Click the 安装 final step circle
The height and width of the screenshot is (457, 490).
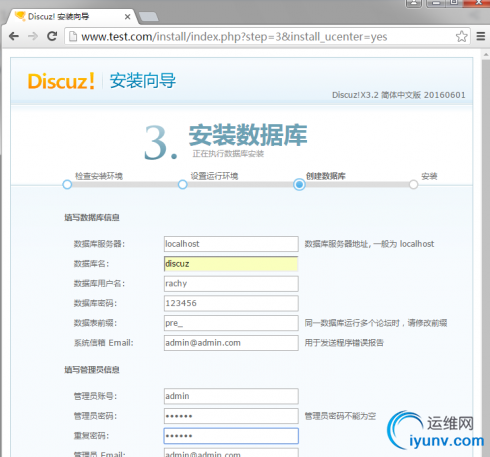tap(413, 184)
